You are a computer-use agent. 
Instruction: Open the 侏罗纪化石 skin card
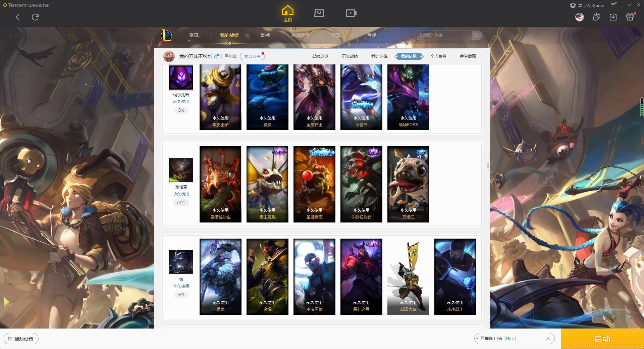pyautogui.click(x=361, y=184)
